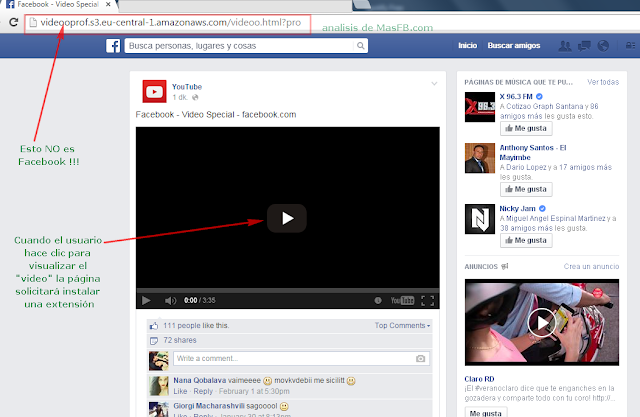Reply to Nana Qobalava's comment

(203, 391)
